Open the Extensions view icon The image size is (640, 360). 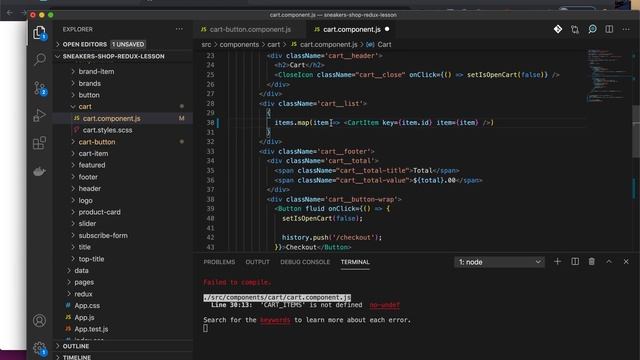[x=40, y=143]
